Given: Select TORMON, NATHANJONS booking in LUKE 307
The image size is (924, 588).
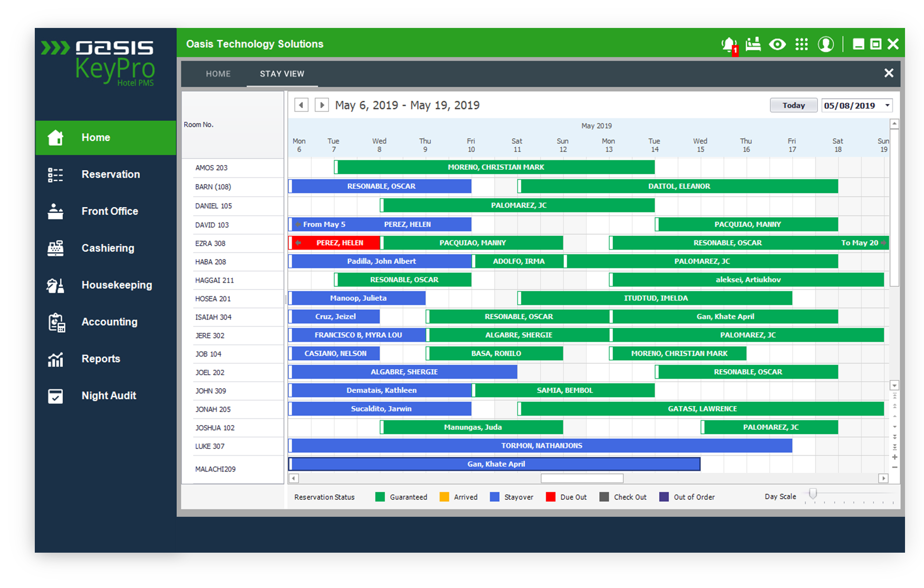Looking at the screenshot, I should (541, 446).
